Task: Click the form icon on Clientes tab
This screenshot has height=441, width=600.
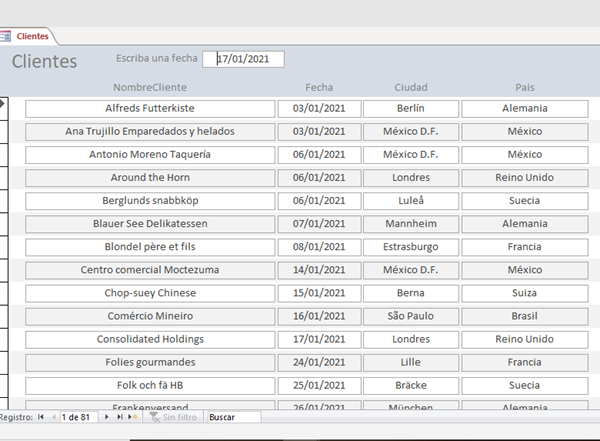Action: [6, 36]
